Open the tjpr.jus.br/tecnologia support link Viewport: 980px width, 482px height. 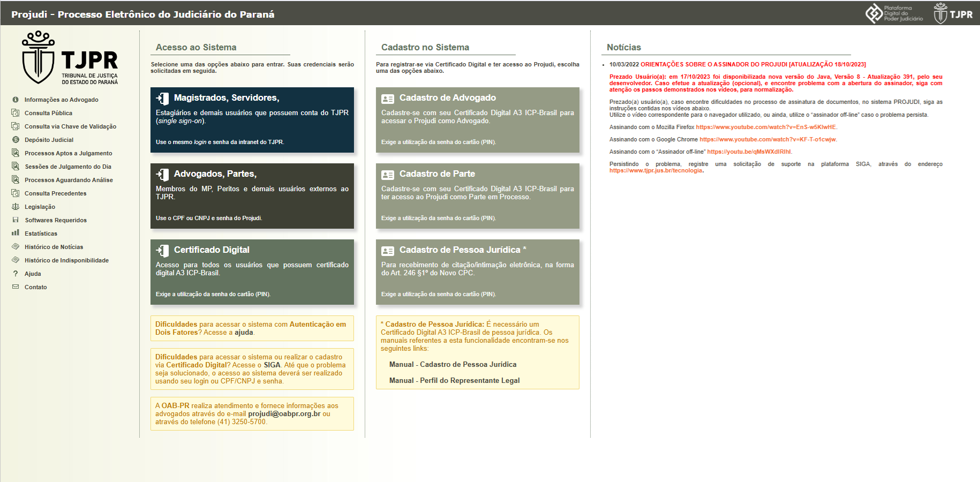point(655,171)
